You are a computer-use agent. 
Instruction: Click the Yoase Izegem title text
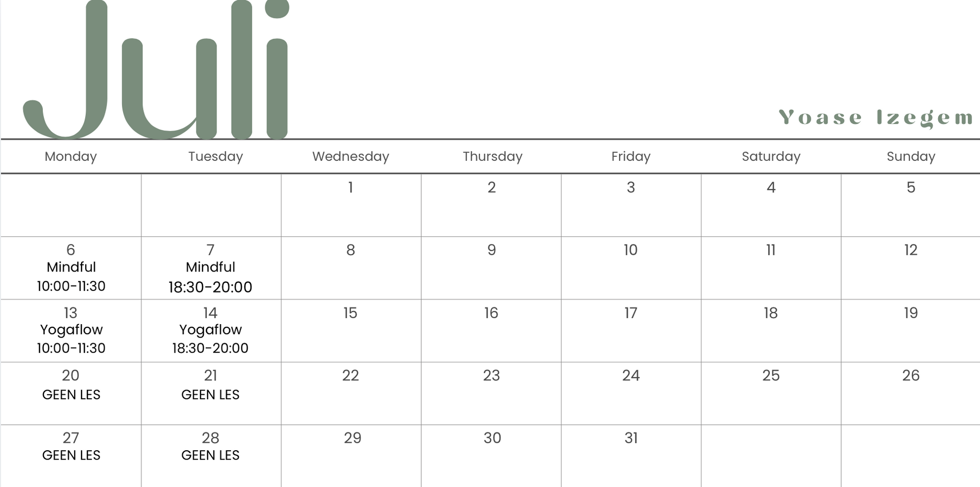[875, 118]
